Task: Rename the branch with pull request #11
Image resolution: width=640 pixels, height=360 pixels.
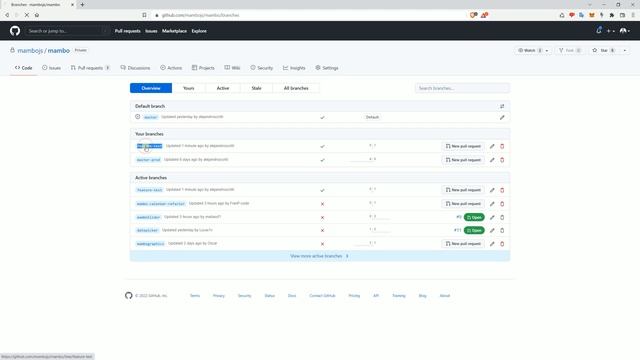Action: tap(492, 231)
